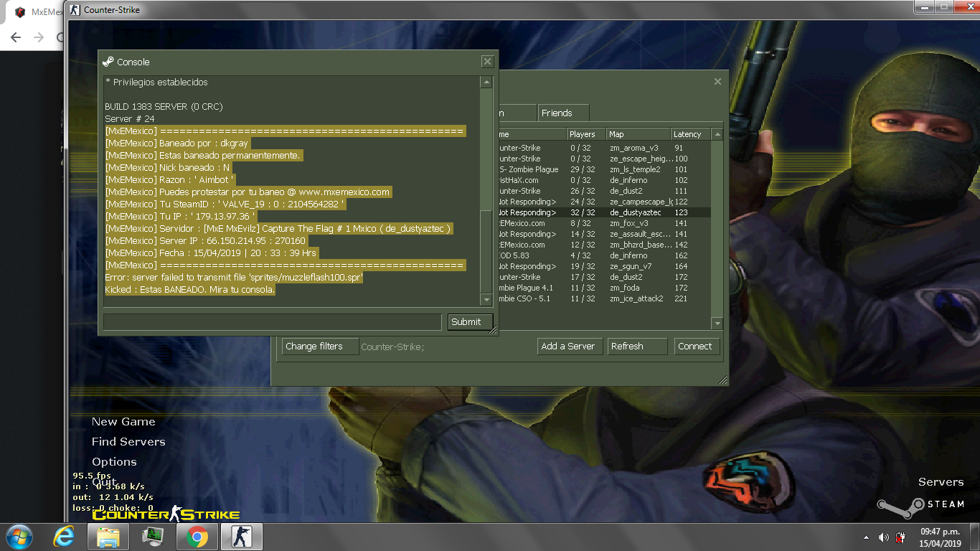Go forward in the Chrome window
The image size is (980, 551).
(x=39, y=37)
